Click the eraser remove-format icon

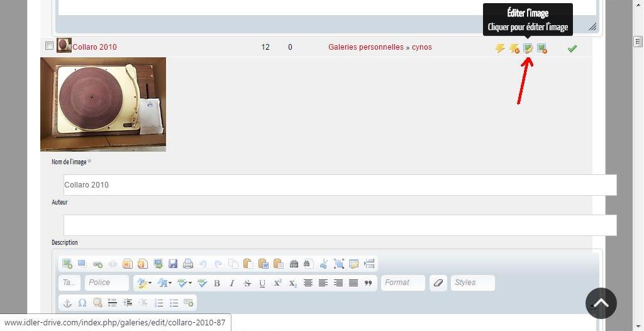(438, 283)
